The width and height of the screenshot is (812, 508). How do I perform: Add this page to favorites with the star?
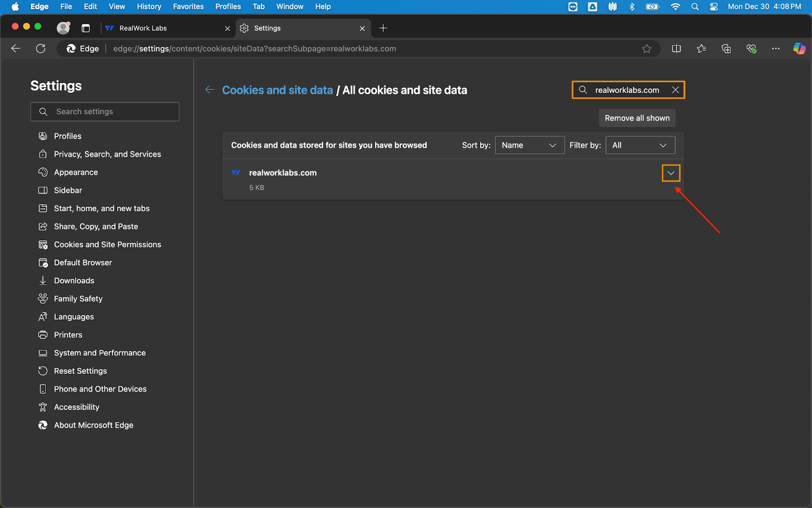tap(647, 49)
